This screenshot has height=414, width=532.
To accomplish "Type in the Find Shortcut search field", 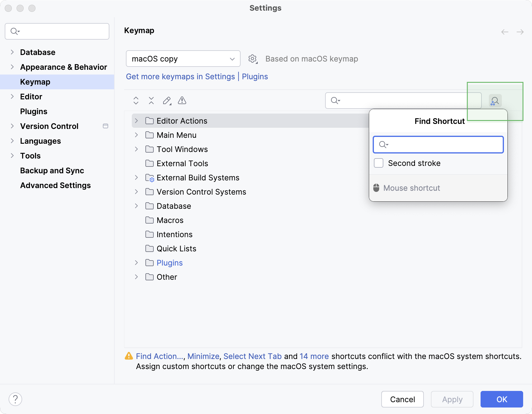I will pos(438,145).
